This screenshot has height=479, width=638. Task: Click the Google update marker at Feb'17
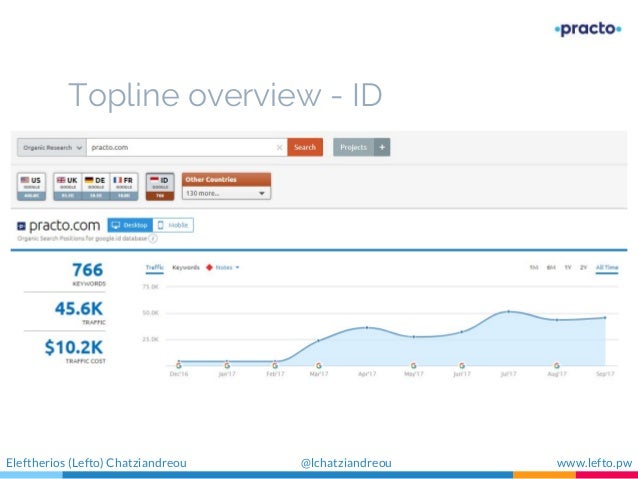coord(275,365)
